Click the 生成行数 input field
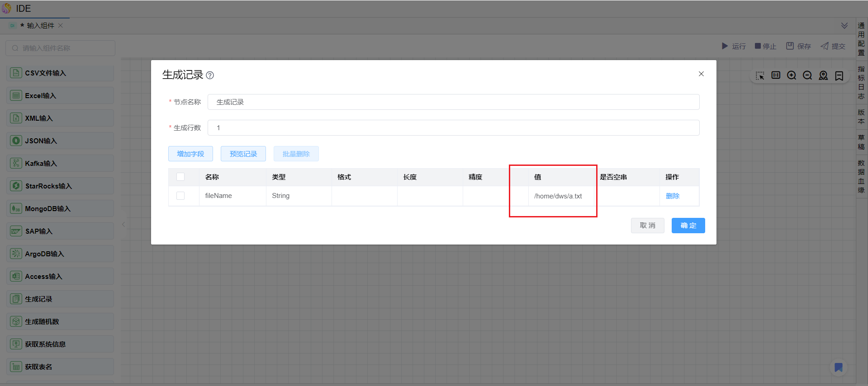868x386 pixels. click(x=453, y=128)
